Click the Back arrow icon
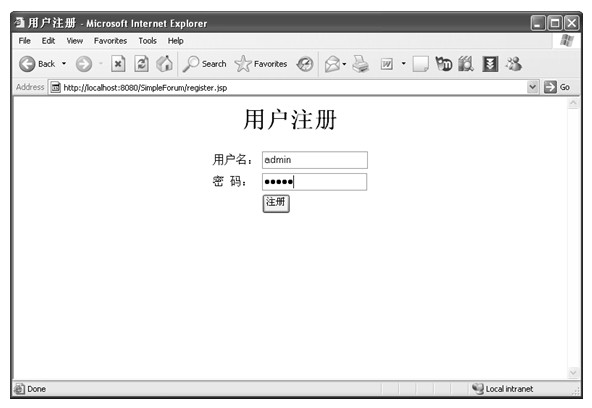Viewport: 592px width, 408px height. click(x=27, y=64)
